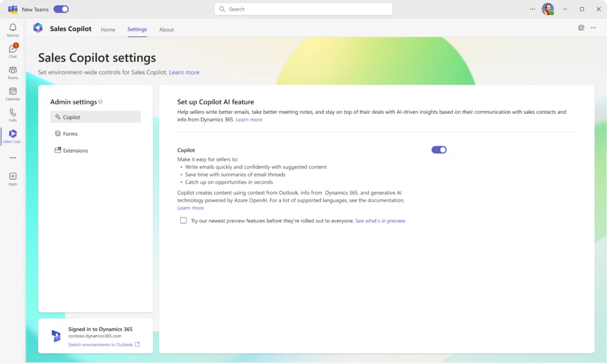Click the Search bar
Image resolution: width=607 pixels, height=364 pixels.
pyautogui.click(x=303, y=9)
